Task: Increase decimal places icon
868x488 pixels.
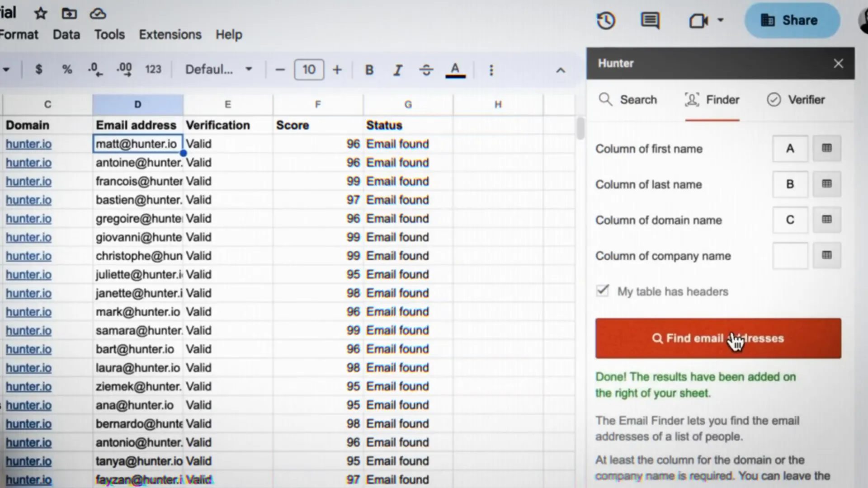Action: click(124, 70)
